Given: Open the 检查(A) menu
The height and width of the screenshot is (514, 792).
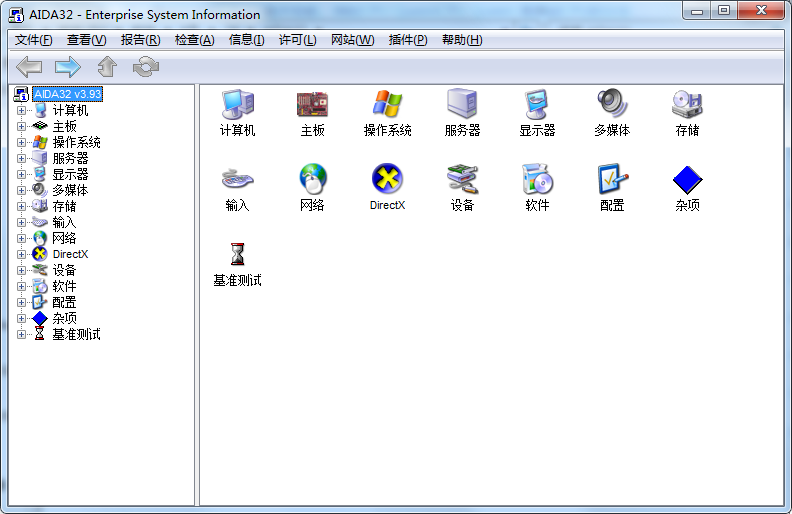Looking at the screenshot, I should coord(194,40).
